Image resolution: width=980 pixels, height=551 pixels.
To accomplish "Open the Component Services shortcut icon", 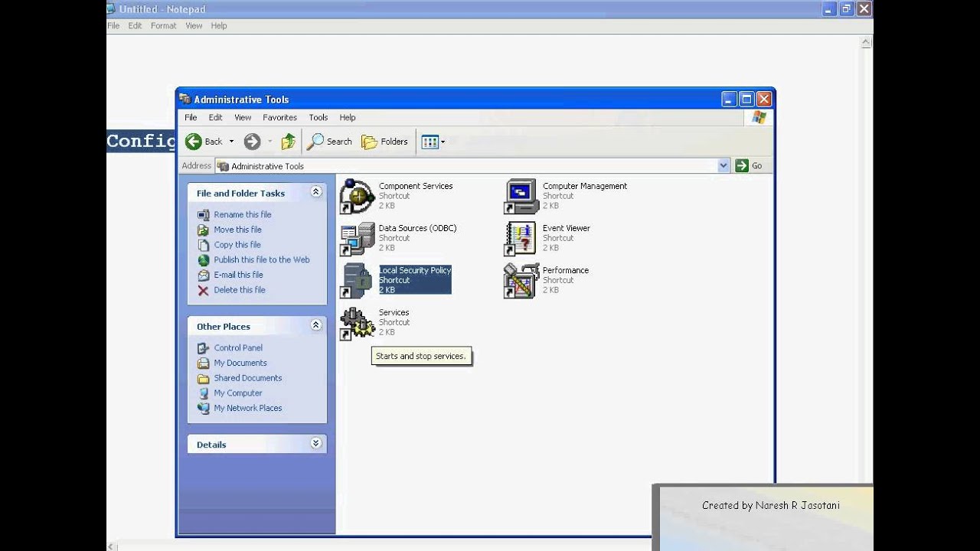I will [x=357, y=197].
